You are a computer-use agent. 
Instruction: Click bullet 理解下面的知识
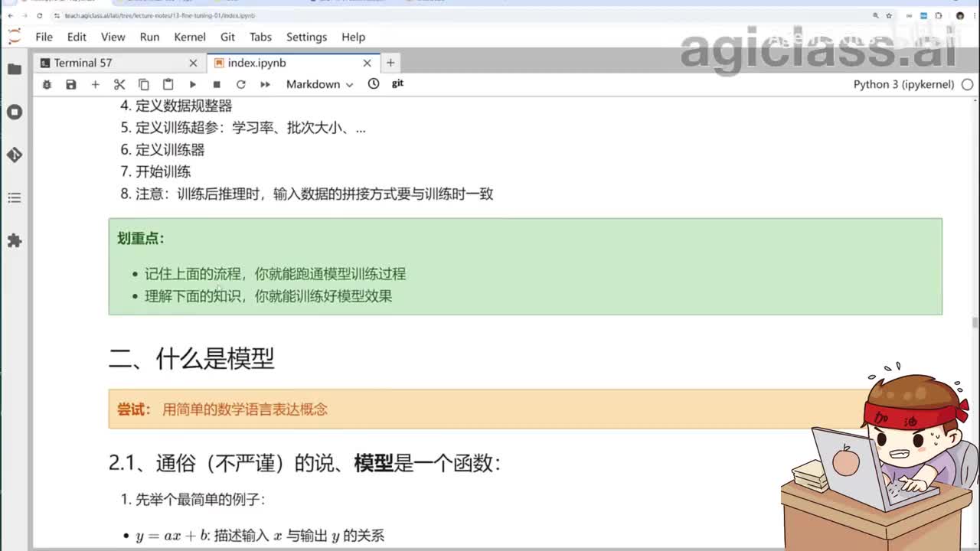coord(269,296)
